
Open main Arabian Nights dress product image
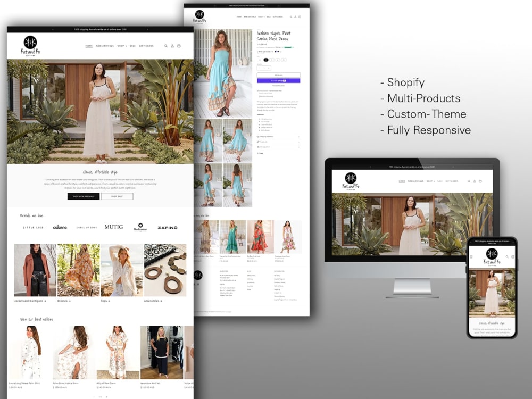pyautogui.click(x=223, y=73)
